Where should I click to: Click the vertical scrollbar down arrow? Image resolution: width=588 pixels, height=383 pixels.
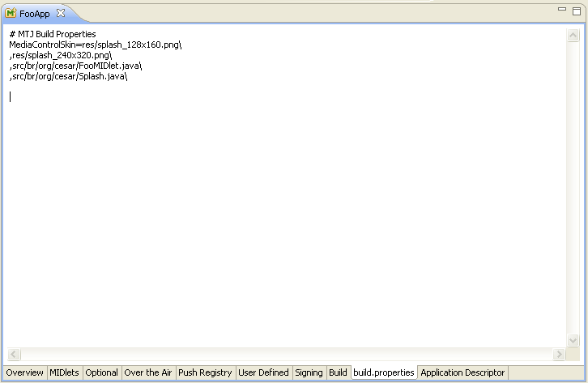573,341
